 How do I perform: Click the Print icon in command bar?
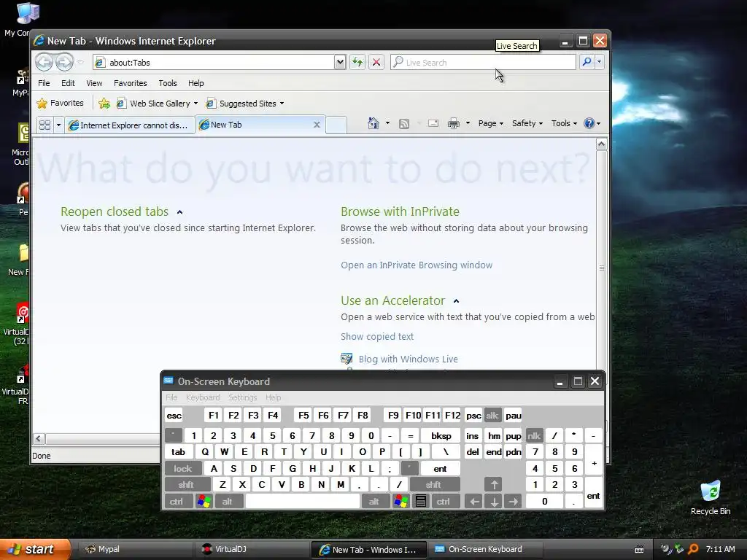coord(454,124)
